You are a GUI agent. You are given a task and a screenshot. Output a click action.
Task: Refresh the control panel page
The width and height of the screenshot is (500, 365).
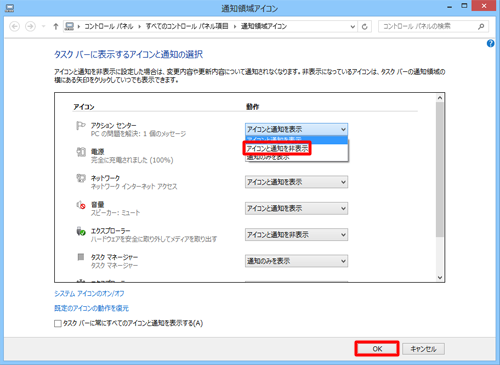pyautogui.click(x=365, y=27)
